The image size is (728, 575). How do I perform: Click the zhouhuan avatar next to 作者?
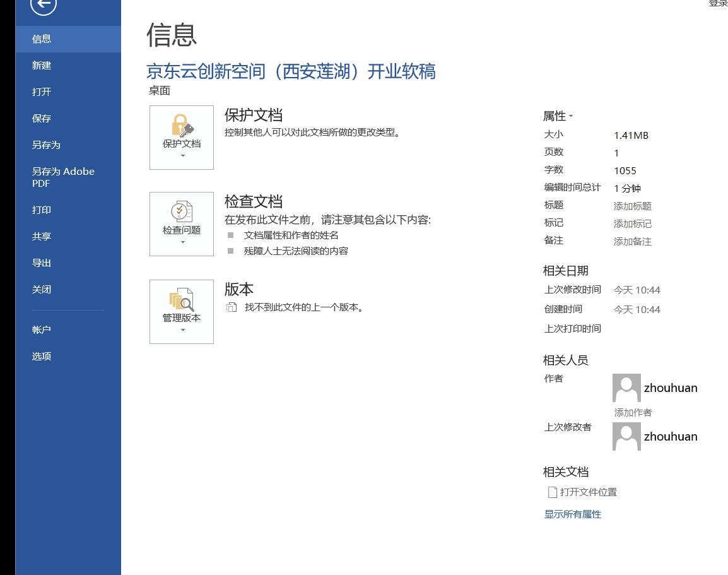point(626,388)
